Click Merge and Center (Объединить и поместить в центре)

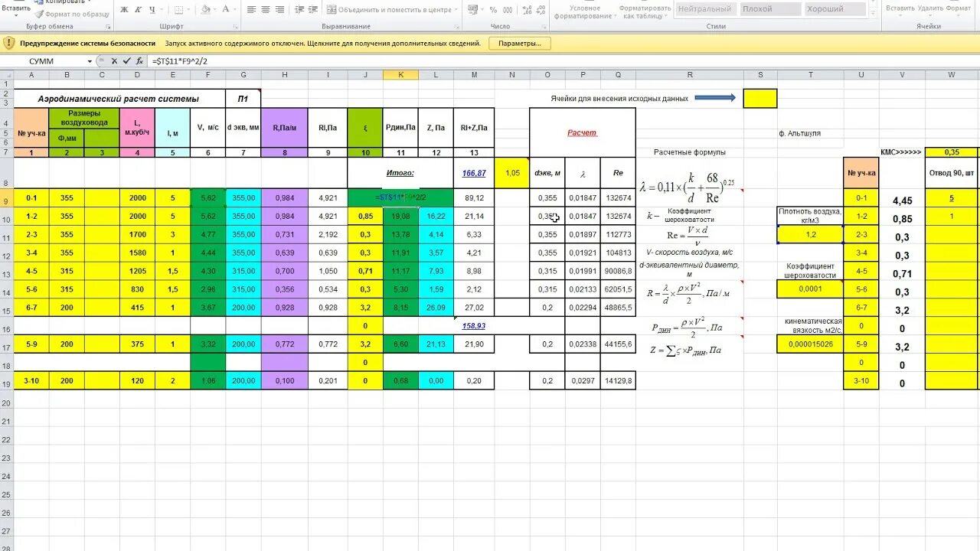[x=388, y=10]
